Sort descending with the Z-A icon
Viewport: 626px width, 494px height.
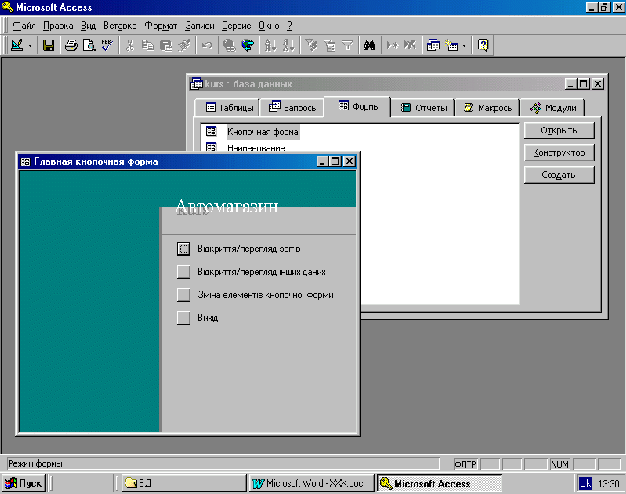[x=288, y=46]
